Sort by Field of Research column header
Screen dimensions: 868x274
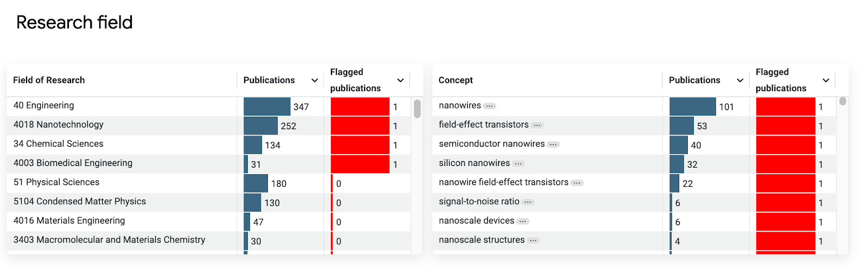point(49,80)
